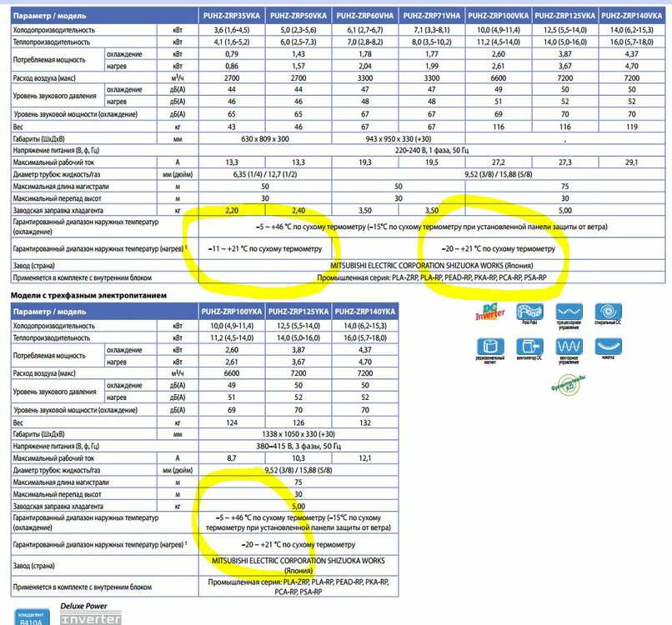Click the Deluxe Power Inverter logo
Viewport: 672px width, 625px height.
pyautogui.click(x=90, y=613)
